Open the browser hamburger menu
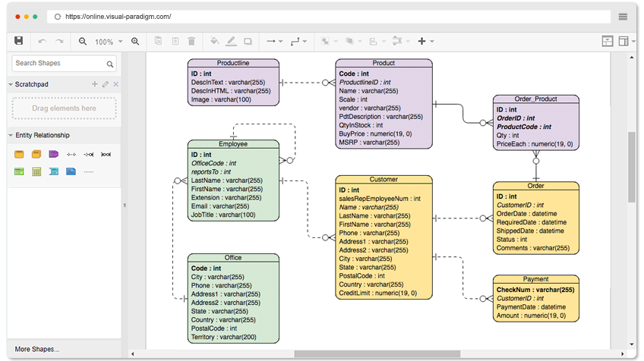 pyautogui.click(x=623, y=17)
